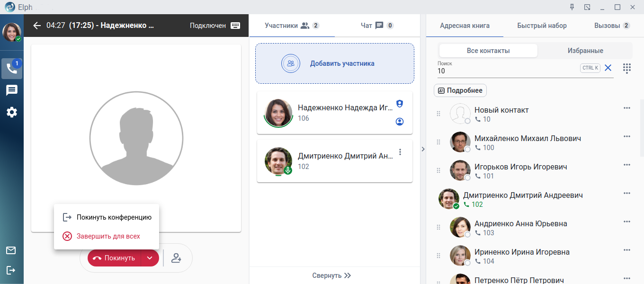Click the Поиск search input field
The height and width of the screenshot is (284, 644).
pyautogui.click(x=507, y=71)
